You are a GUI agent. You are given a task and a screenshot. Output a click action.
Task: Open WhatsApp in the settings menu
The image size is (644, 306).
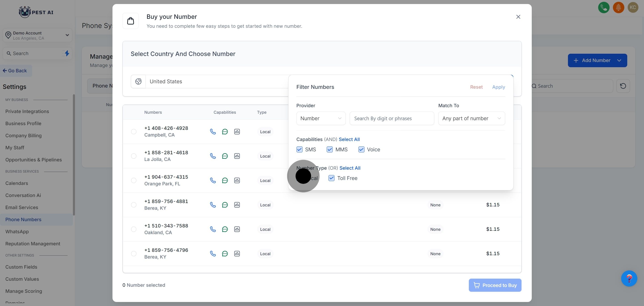pos(17,232)
